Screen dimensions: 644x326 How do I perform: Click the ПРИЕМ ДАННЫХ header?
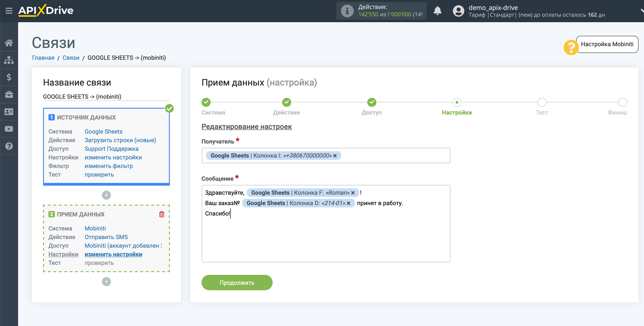click(x=81, y=214)
